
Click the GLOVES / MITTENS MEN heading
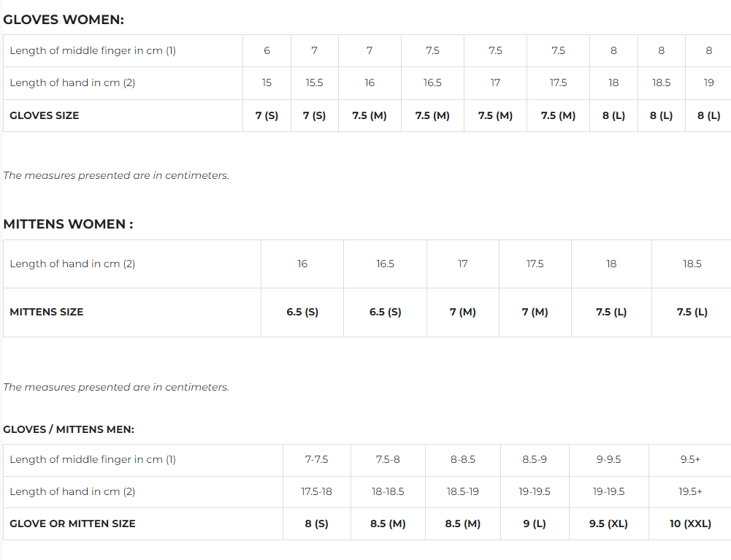69,429
